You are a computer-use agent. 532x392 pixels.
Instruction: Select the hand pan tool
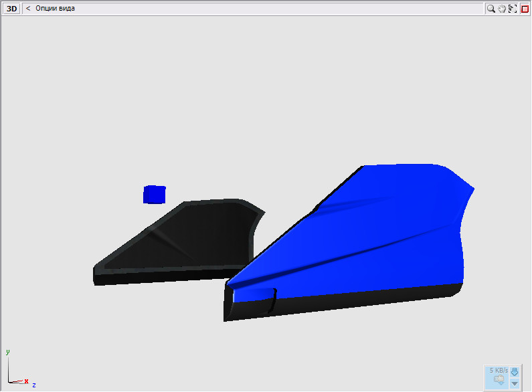tap(502, 9)
